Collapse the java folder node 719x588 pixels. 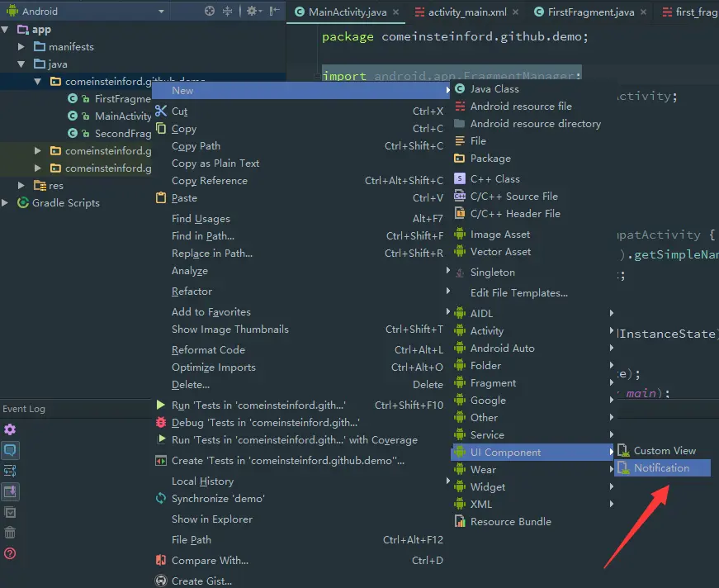[21, 64]
